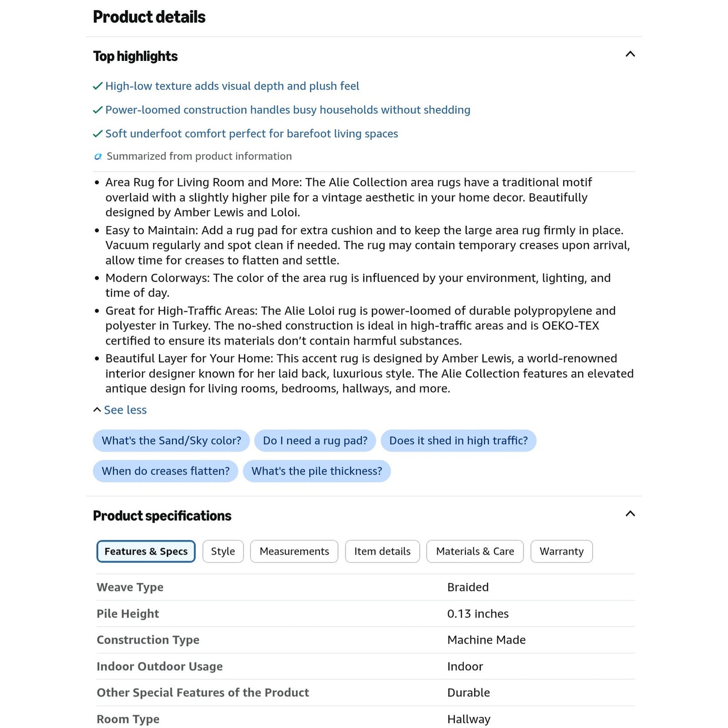728x728 pixels.
Task: Click the checkmark icon next to Soft underfoot
Action: [x=98, y=134]
